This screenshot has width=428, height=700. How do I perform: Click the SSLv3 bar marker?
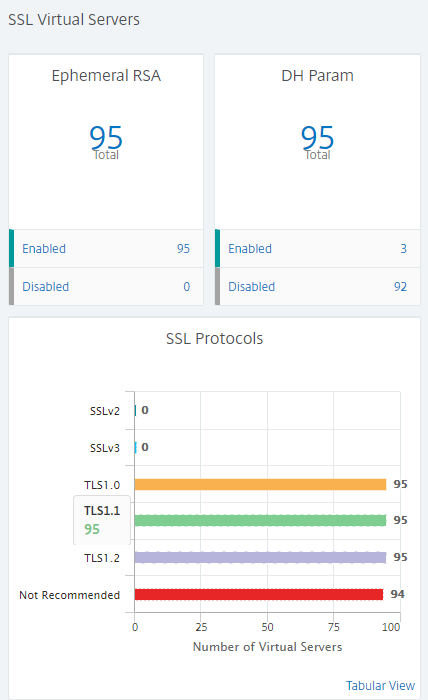coord(135,447)
